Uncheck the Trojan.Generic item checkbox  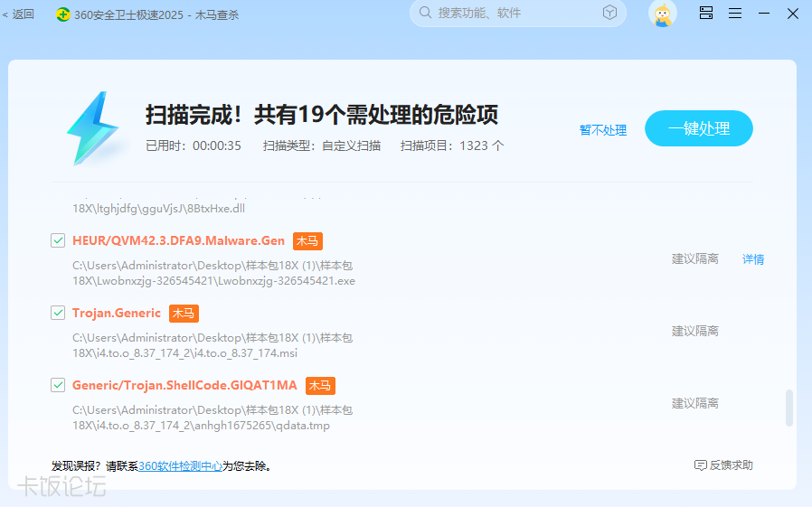pos(58,314)
